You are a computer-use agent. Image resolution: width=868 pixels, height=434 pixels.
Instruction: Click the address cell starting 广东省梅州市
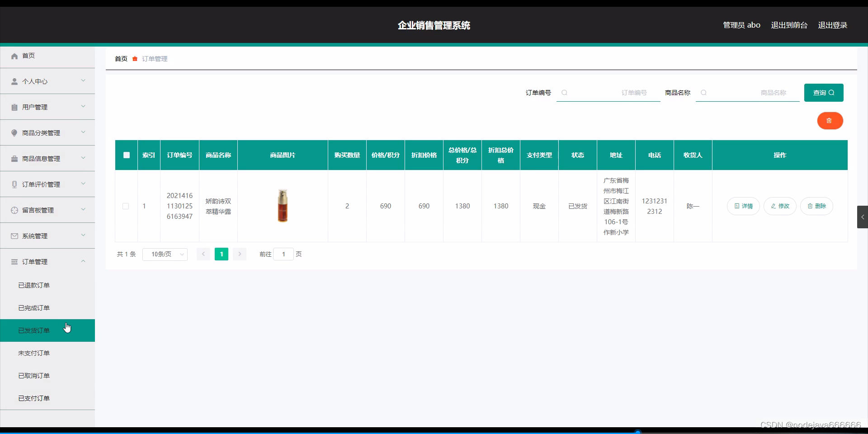pos(616,206)
